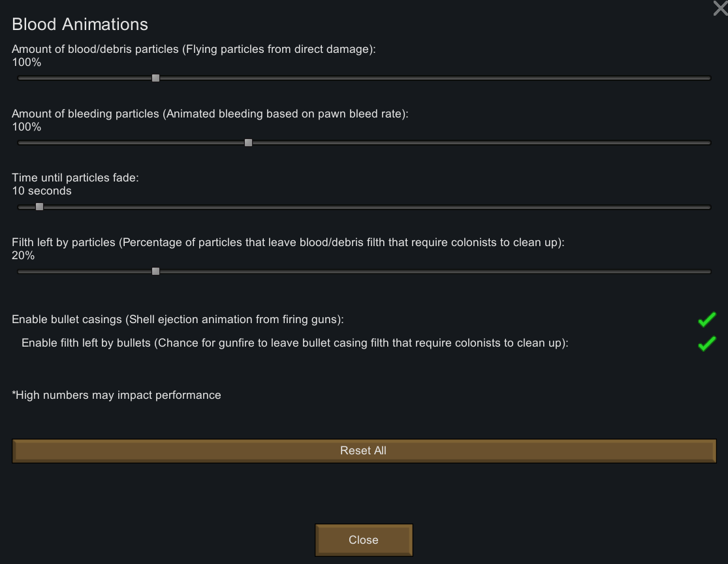Click the blood/debris particles slider handle
The height and width of the screenshot is (564, 728).
[x=155, y=78]
